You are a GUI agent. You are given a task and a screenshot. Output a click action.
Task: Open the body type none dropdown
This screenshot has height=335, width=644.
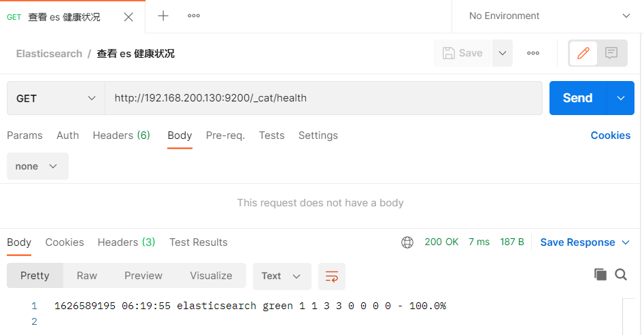coord(37,166)
